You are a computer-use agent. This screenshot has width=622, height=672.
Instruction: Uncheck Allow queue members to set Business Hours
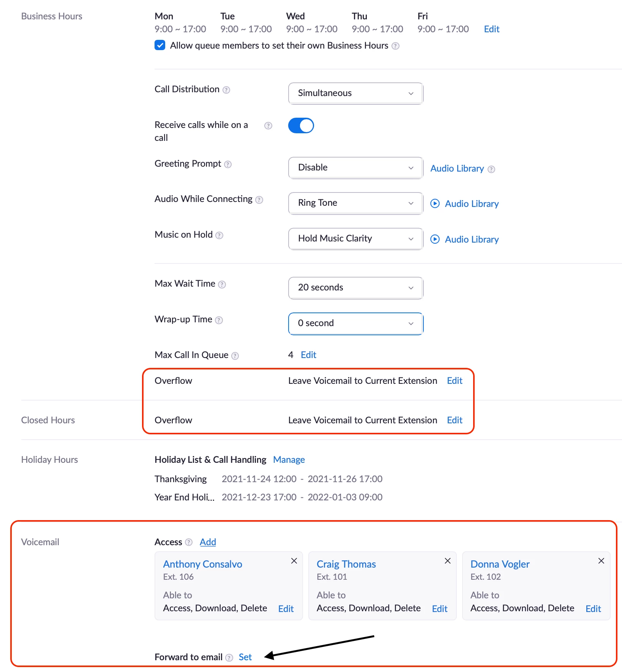pos(160,45)
